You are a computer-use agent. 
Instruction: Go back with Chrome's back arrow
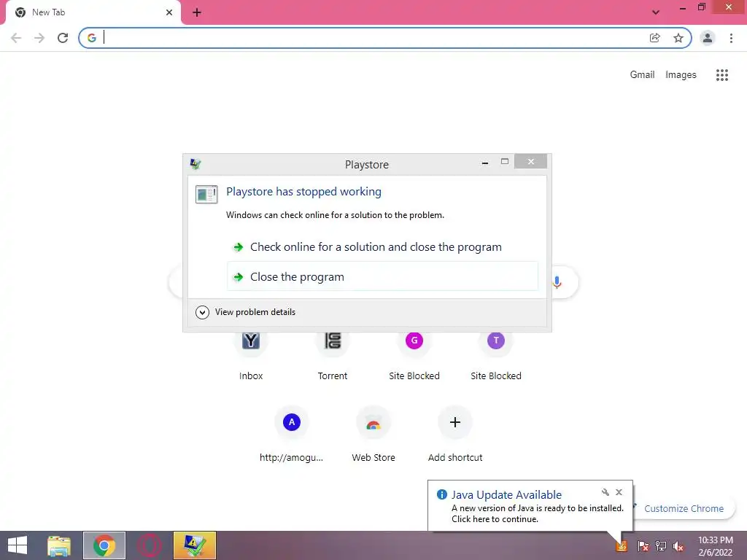pos(16,38)
